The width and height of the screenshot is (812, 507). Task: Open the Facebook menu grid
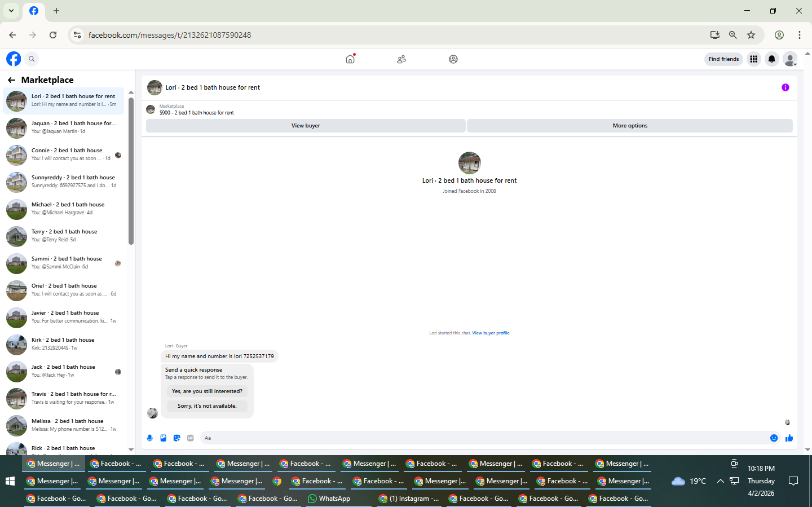coord(753,59)
